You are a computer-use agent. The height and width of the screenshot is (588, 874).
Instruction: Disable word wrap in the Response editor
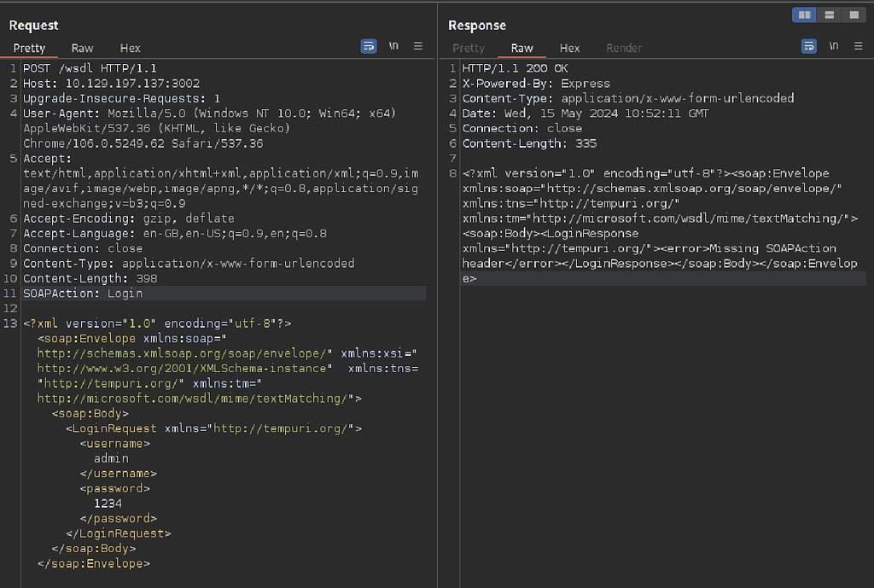(808, 46)
